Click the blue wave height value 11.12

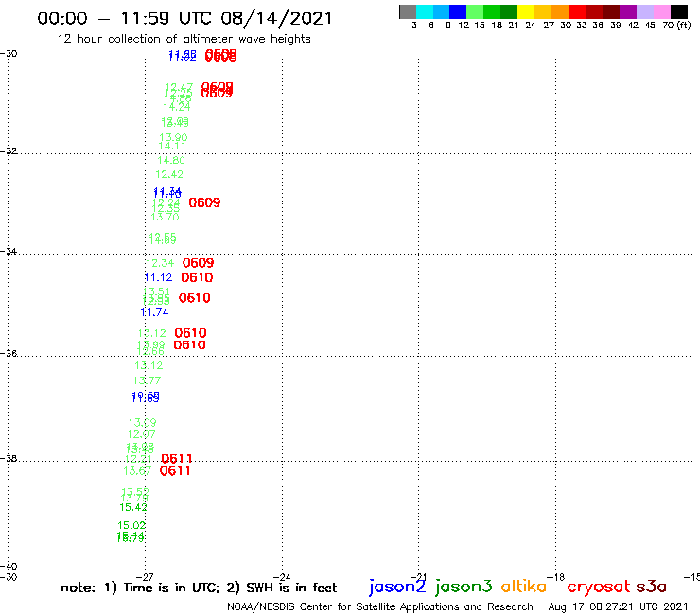158,278
